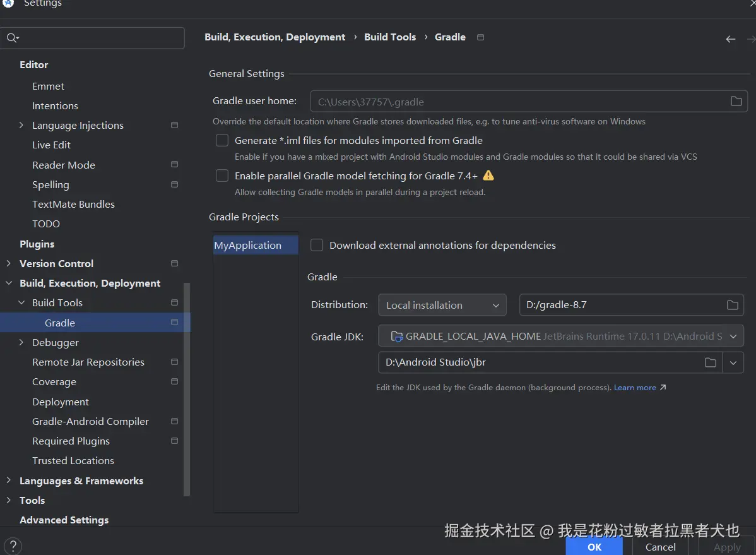This screenshot has width=756, height=555.
Task: Click project icon on Gradle-Android Compiler row
Action: pyautogui.click(x=175, y=421)
